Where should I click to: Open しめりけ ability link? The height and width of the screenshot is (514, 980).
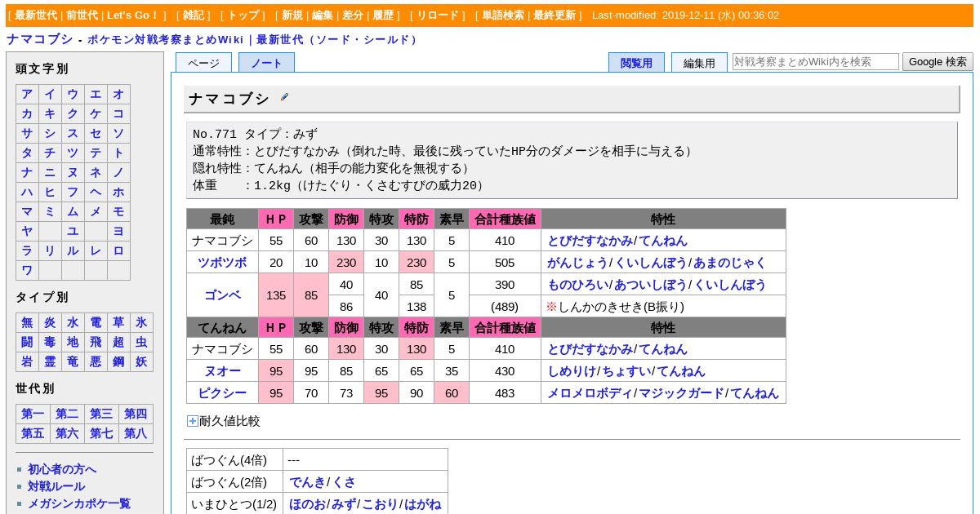coord(572,371)
